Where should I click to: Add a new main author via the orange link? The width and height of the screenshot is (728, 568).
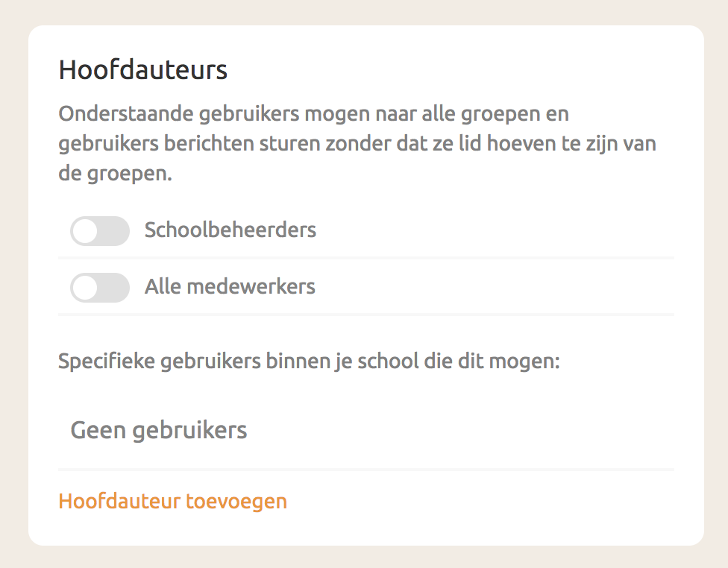(172, 501)
